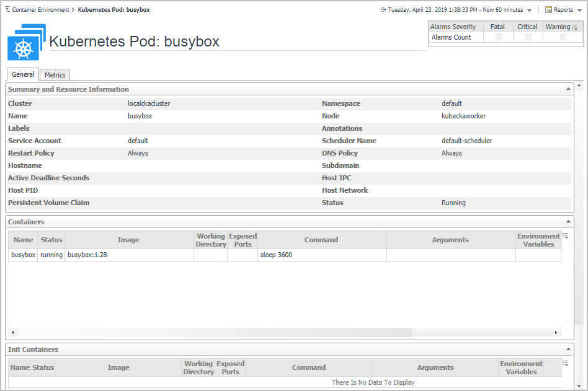Click the Containers horizontal scrollbar thumb
588x391 pixels.
(x=211, y=333)
